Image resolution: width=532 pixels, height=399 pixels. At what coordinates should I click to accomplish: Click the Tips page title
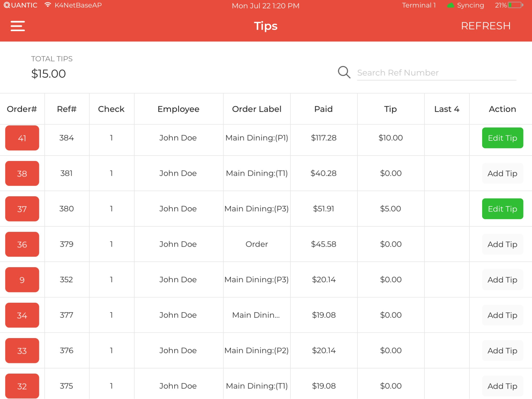pyautogui.click(x=265, y=26)
